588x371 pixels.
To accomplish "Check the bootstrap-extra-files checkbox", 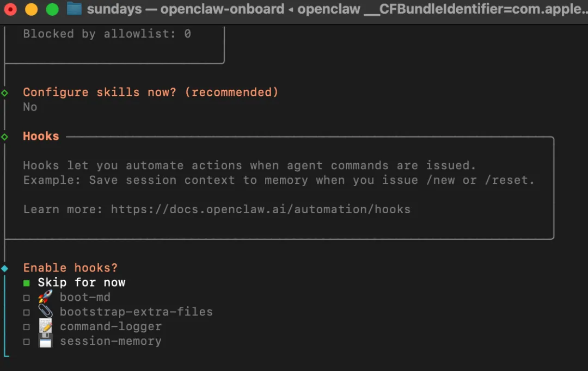I will coord(26,312).
